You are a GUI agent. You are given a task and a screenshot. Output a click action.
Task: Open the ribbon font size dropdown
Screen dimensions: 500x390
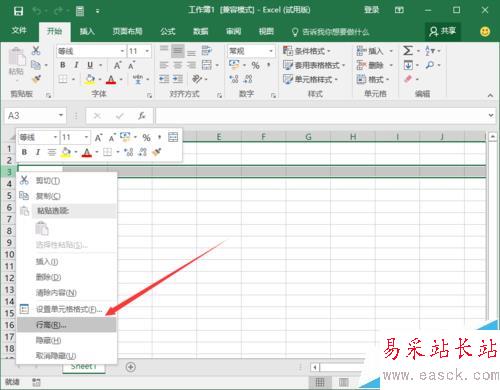coord(147,51)
